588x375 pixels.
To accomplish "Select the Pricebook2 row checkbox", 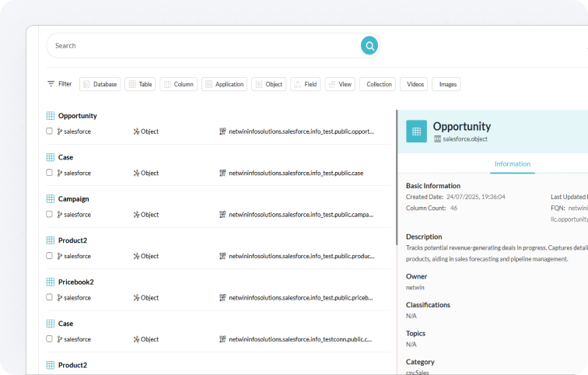I will point(49,298).
